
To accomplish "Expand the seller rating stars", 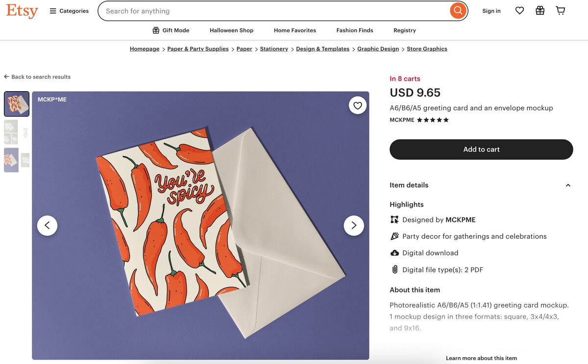I will (x=433, y=120).
